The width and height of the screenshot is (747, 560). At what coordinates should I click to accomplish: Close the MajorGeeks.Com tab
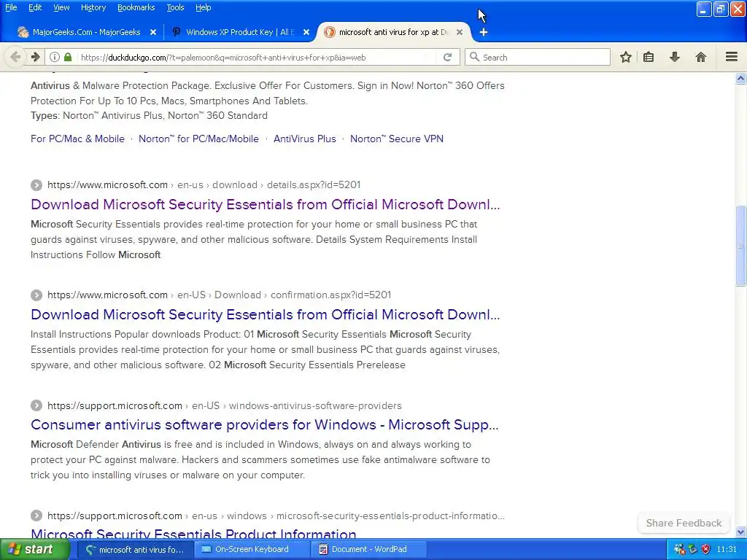[x=153, y=32]
